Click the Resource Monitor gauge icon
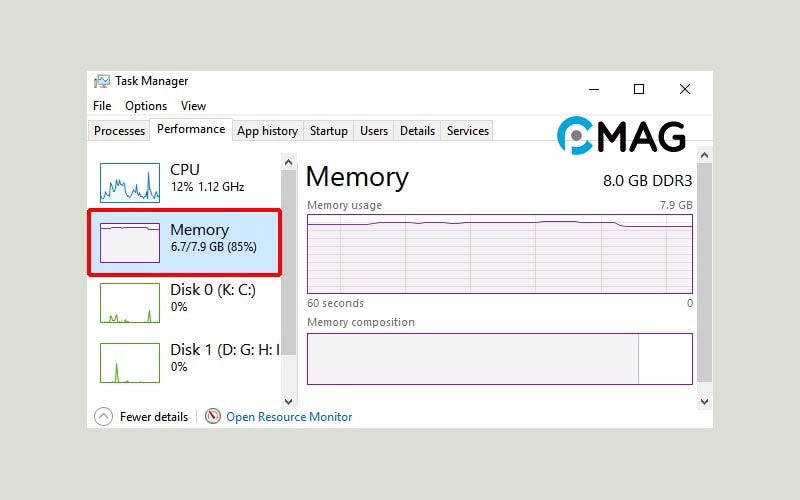 [212, 416]
